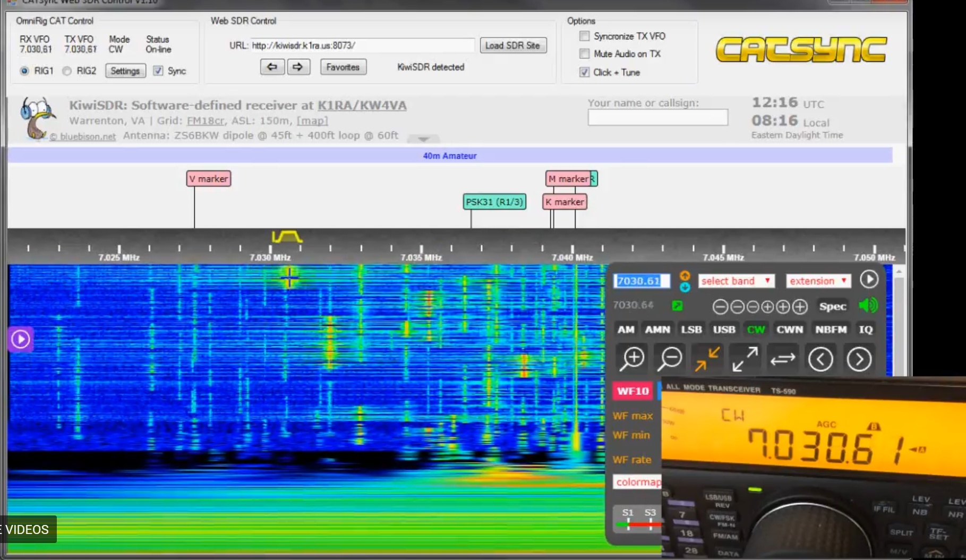Page the waterfall right with circled chevron
Screen dimensions: 966x560
pos(859,359)
